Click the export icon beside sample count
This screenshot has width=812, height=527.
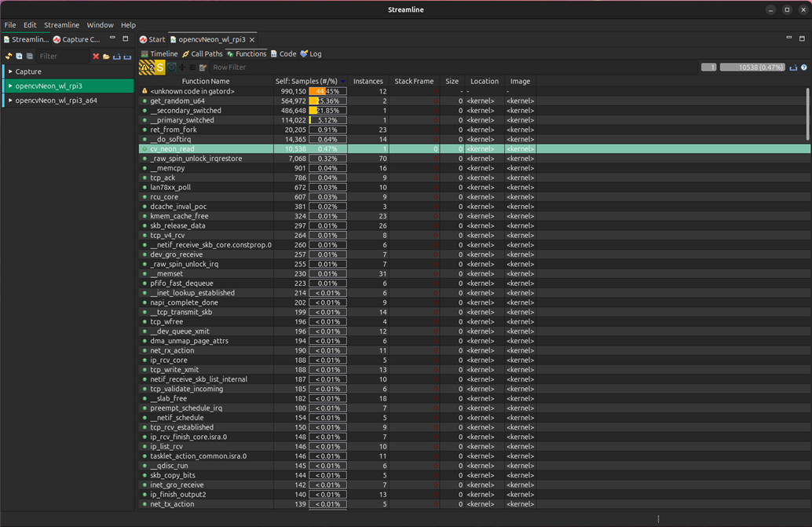pos(793,68)
